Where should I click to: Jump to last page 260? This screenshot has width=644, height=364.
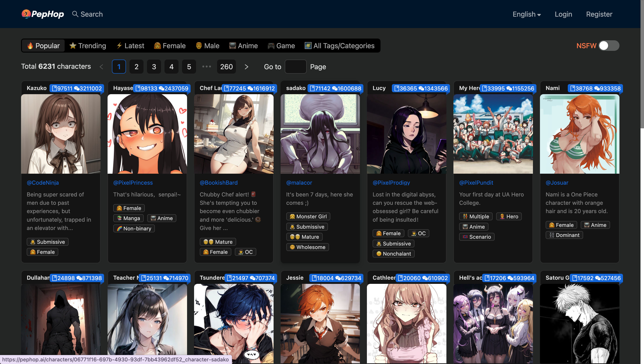(x=226, y=67)
